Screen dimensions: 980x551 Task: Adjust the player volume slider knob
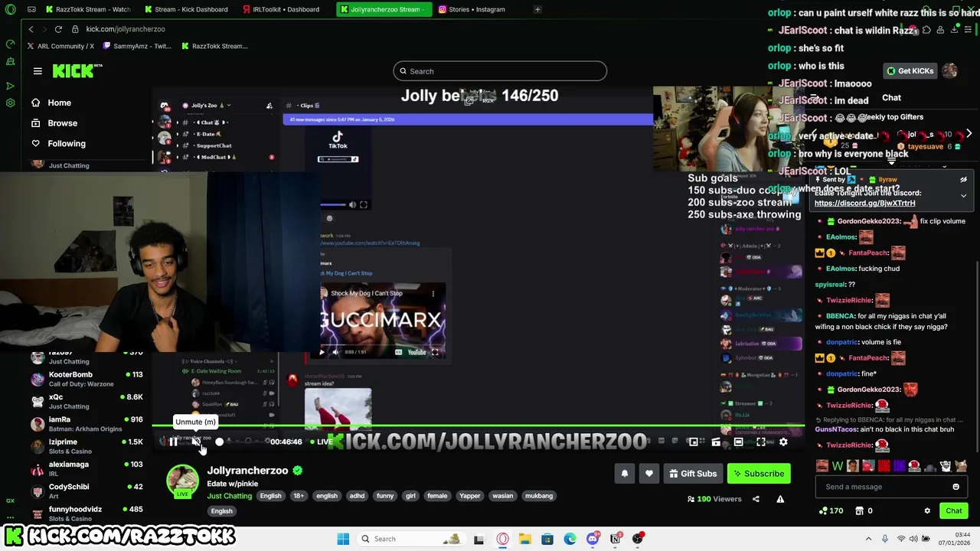pos(219,442)
